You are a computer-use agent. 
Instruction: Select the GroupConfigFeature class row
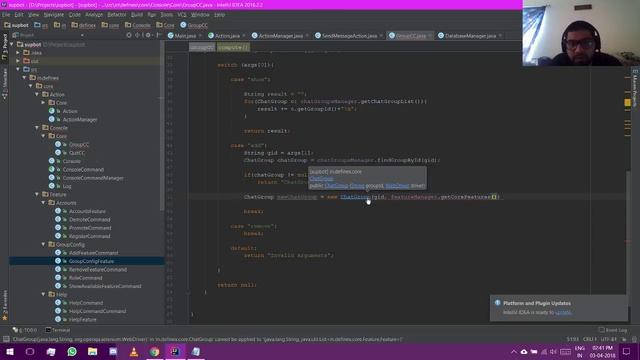tap(87, 261)
